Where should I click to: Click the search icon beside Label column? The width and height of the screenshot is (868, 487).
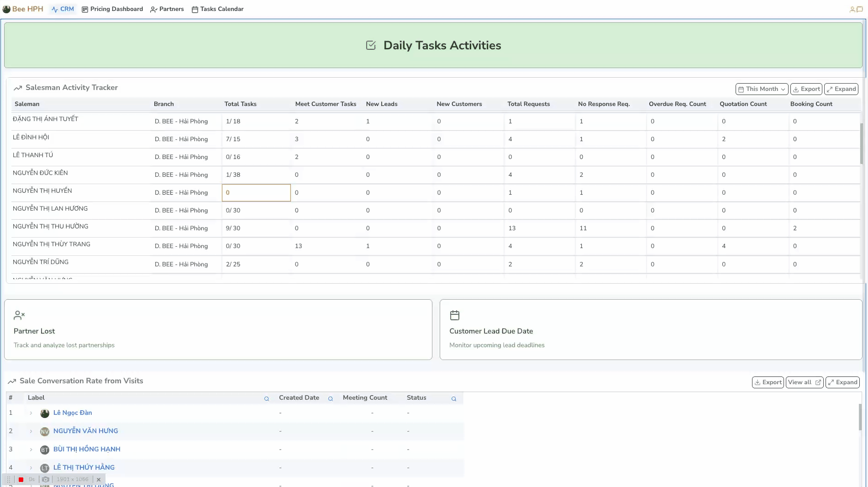266,398
